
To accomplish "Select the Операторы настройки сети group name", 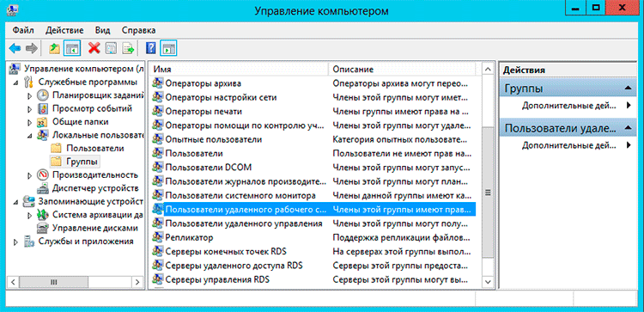I will pos(221,97).
